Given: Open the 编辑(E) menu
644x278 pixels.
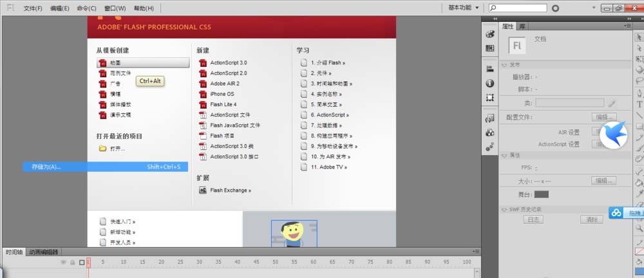Looking at the screenshot, I should coord(59,8).
